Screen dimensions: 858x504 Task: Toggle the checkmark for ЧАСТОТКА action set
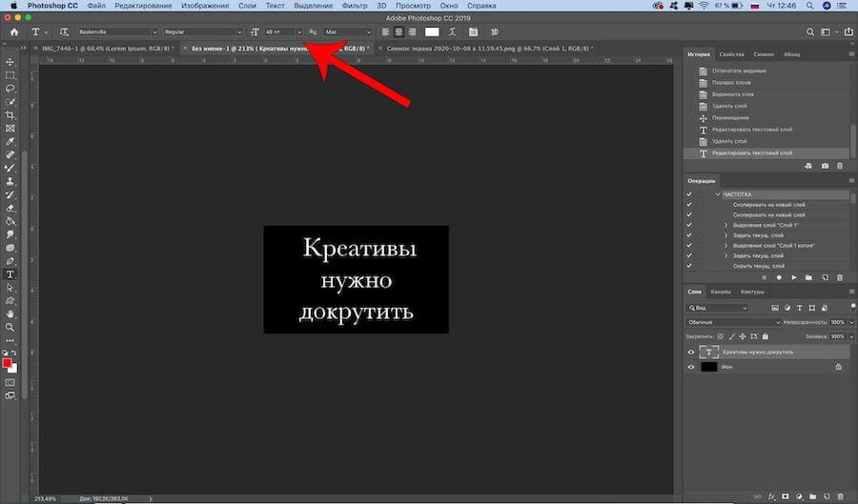tap(689, 194)
